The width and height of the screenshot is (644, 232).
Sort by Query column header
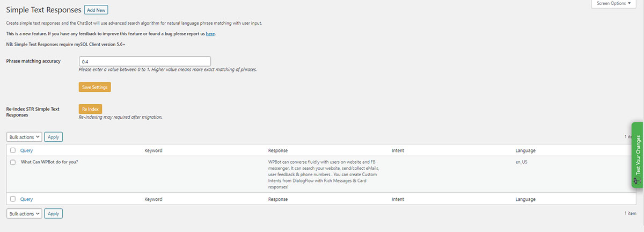[26, 150]
